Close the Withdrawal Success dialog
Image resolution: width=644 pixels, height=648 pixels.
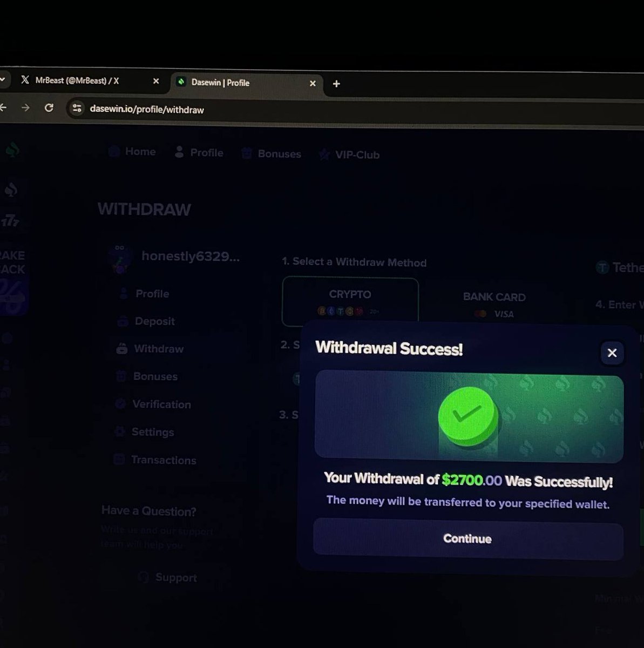click(612, 353)
